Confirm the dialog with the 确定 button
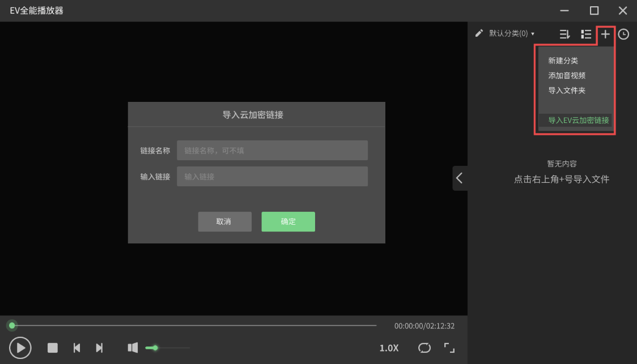This screenshot has width=637, height=364. tap(288, 221)
